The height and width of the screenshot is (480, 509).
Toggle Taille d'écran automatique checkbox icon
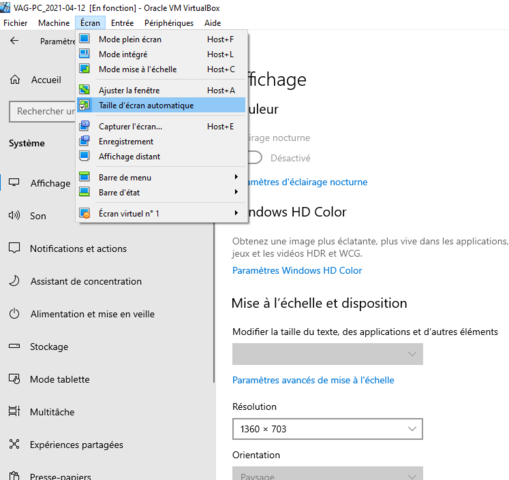(x=84, y=105)
